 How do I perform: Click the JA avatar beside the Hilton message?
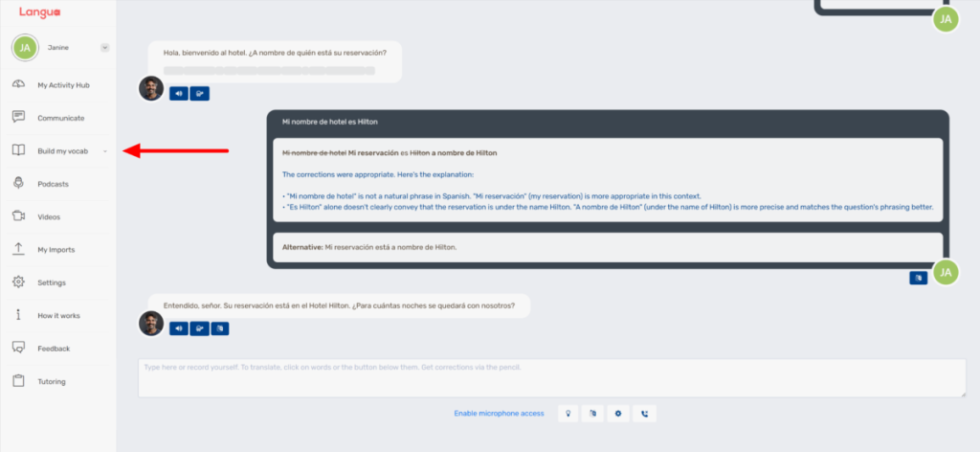[946, 272]
